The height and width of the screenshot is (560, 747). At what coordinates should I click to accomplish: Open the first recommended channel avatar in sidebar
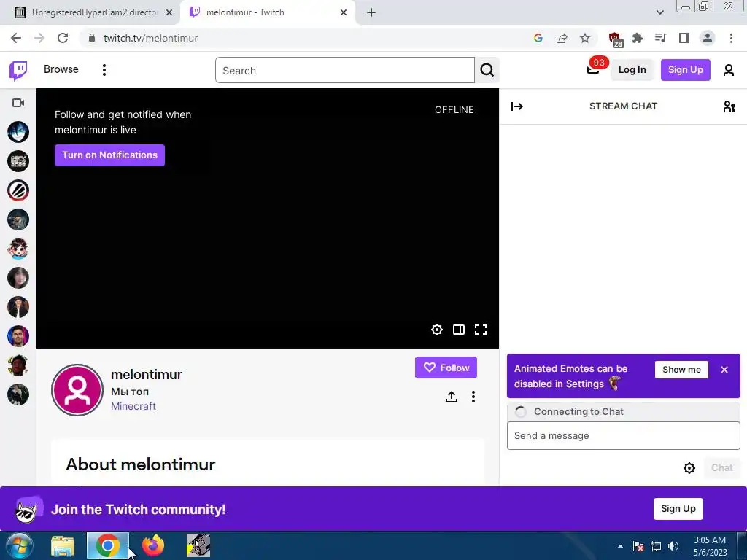click(x=18, y=132)
